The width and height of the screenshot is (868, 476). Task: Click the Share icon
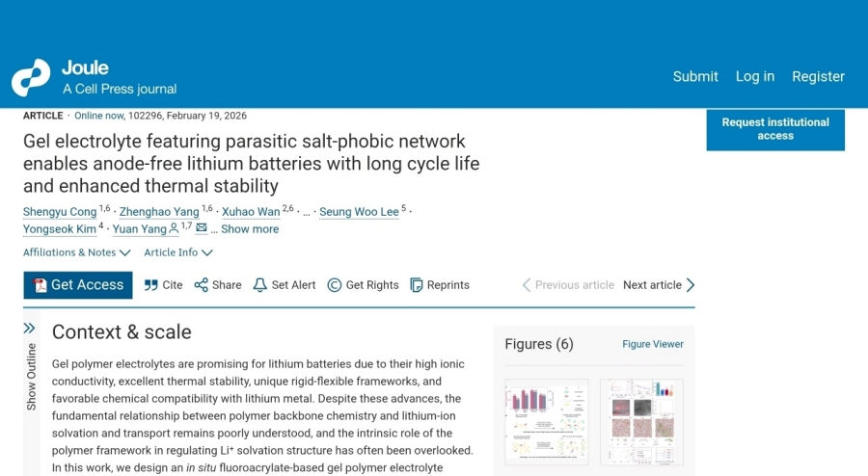click(201, 285)
